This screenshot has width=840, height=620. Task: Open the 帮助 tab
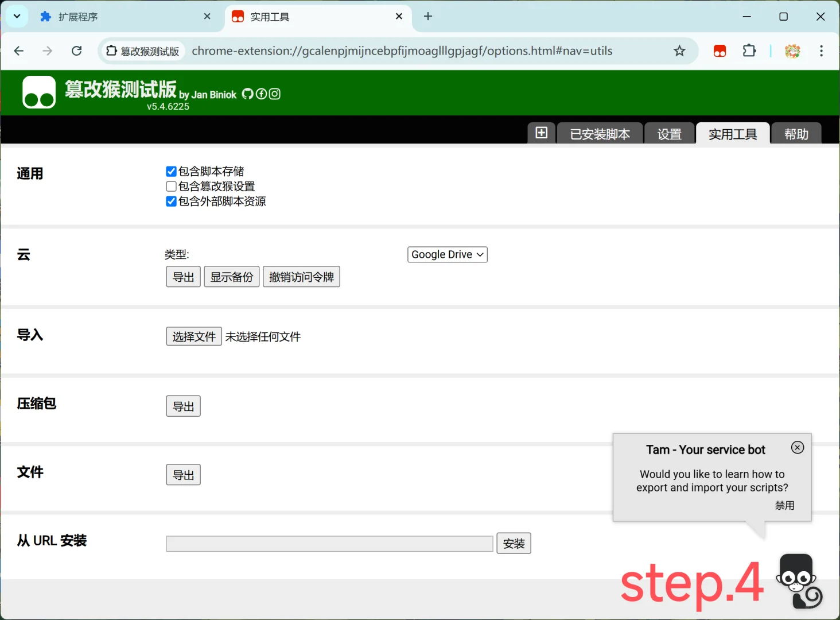click(x=796, y=134)
